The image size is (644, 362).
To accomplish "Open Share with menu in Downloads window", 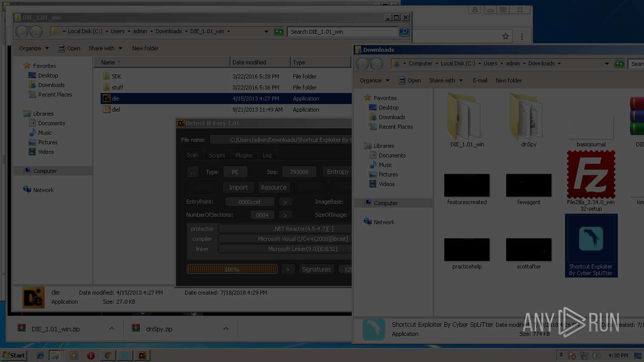I will coord(446,80).
